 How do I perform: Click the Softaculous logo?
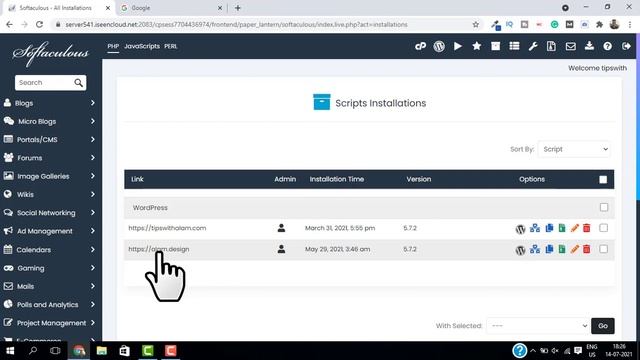51,53
